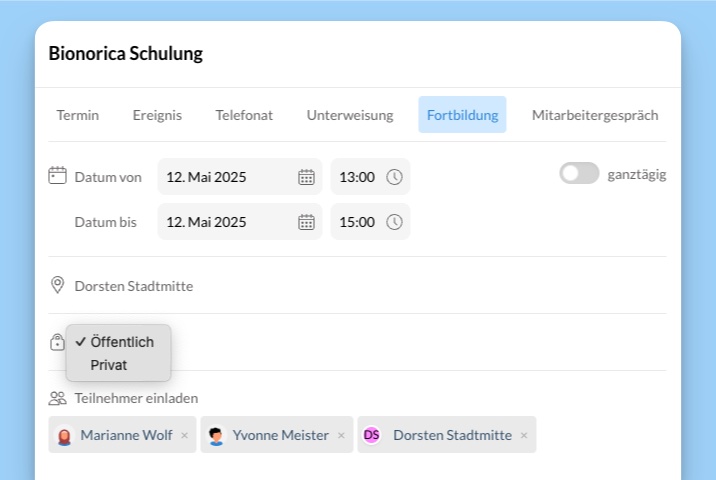Click the Ereignis tab
716x480 pixels.
pos(157,115)
